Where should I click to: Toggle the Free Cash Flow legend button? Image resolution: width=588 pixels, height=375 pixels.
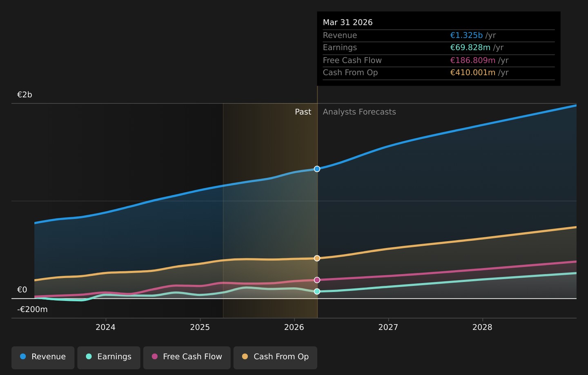click(x=187, y=357)
